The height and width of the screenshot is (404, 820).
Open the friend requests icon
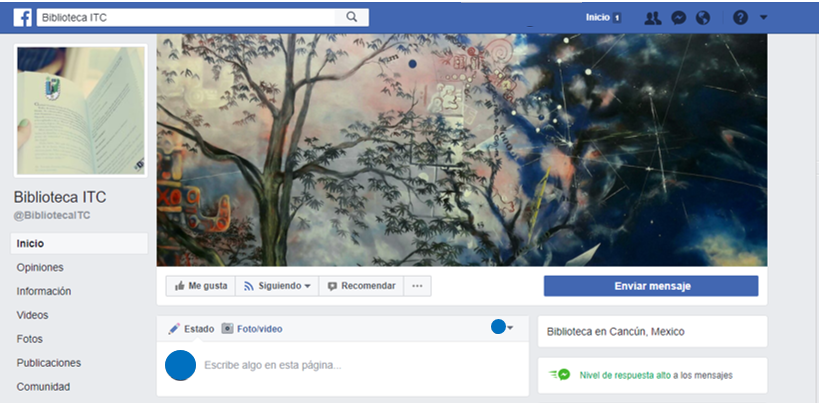click(653, 18)
